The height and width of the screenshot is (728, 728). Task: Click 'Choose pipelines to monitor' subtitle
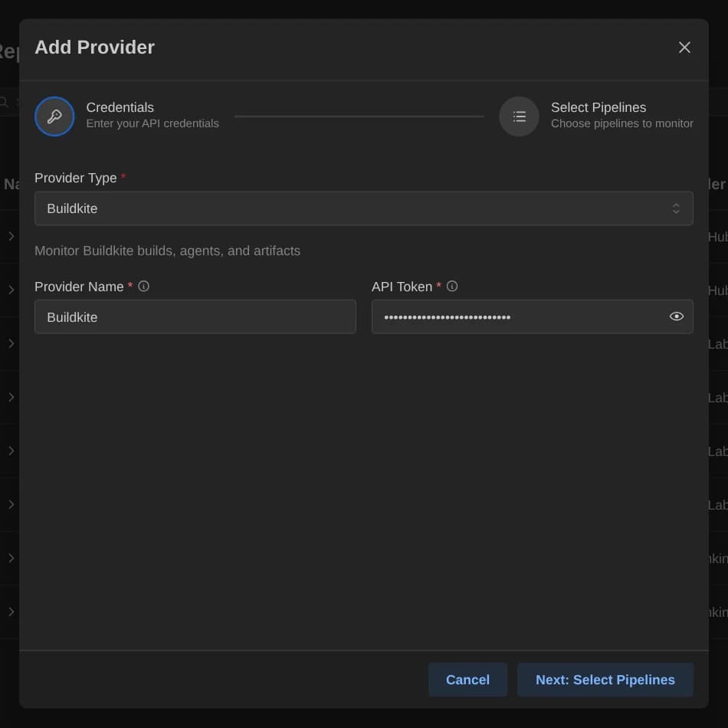click(x=621, y=123)
